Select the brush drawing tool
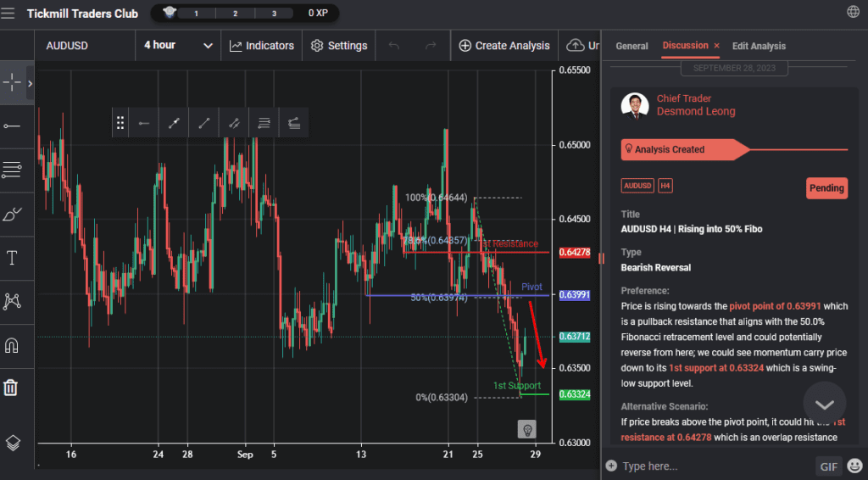The height and width of the screenshot is (480, 868). click(x=12, y=214)
